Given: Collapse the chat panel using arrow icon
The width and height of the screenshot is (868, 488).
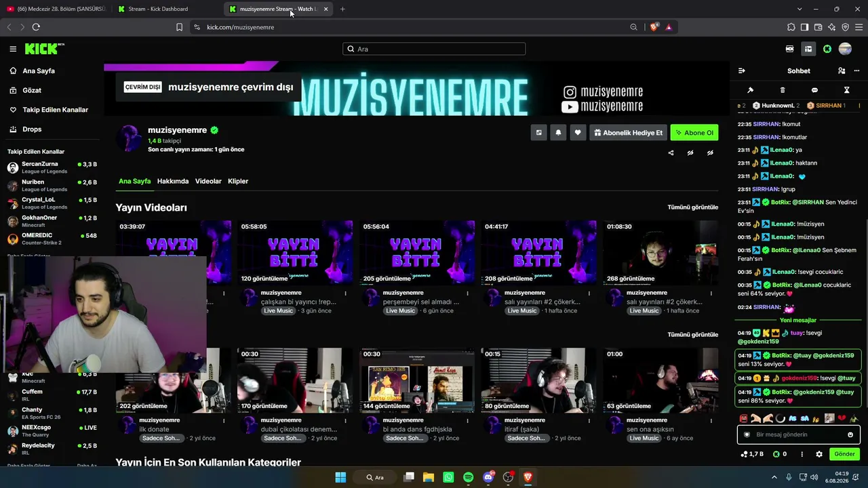Looking at the screenshot, I should [742, 70].
